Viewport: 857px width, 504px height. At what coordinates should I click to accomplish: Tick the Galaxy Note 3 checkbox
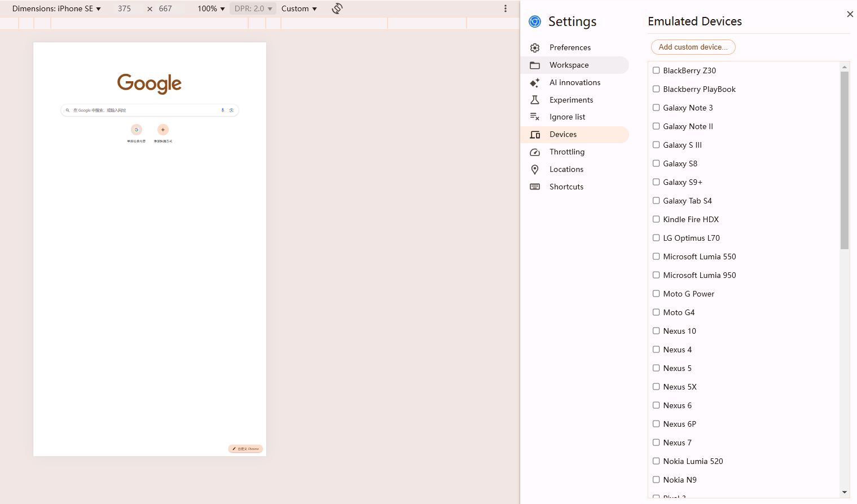pos(656,108)
